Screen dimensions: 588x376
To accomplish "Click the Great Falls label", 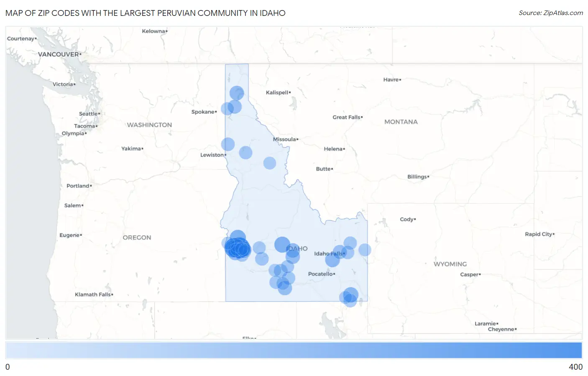I will pyautogui.click(x=347, y=117).
